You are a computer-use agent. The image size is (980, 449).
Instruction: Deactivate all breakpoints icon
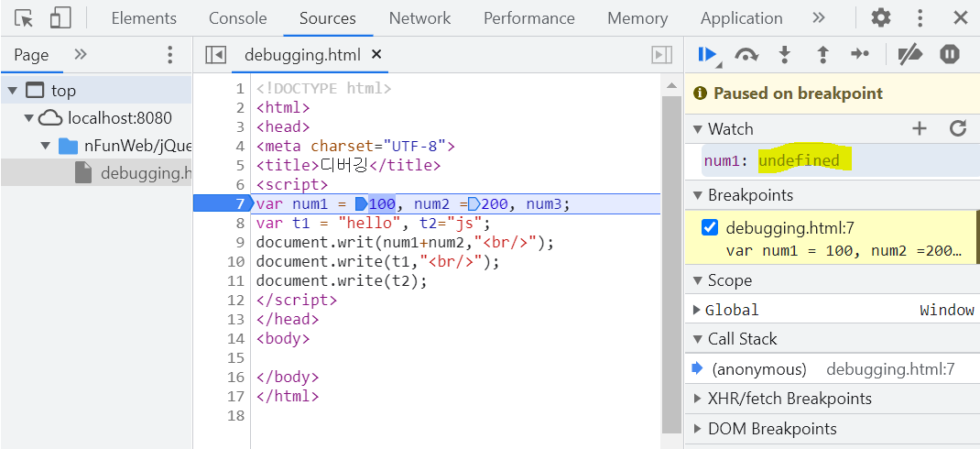pyautogui.click(x=910, y=55)
